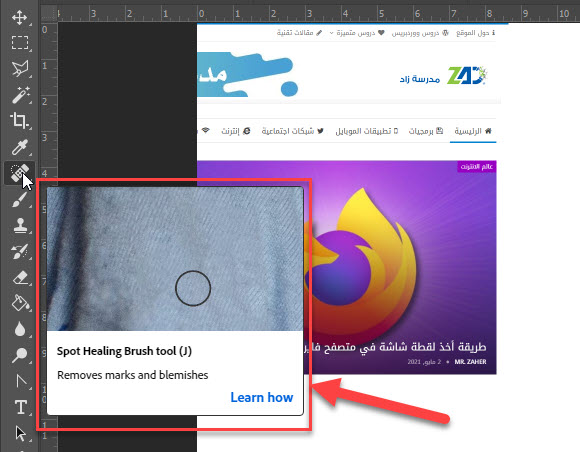Choose the Dodge tool
This screenshot has height=452, width=580.
(19, 355)
